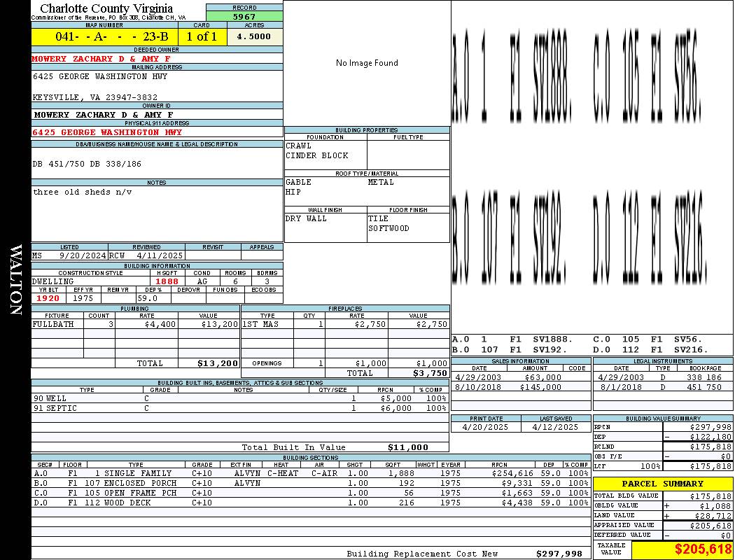Screen dimensions: 735x560
Task: Click year built value 1920
Action: [48, 298]
